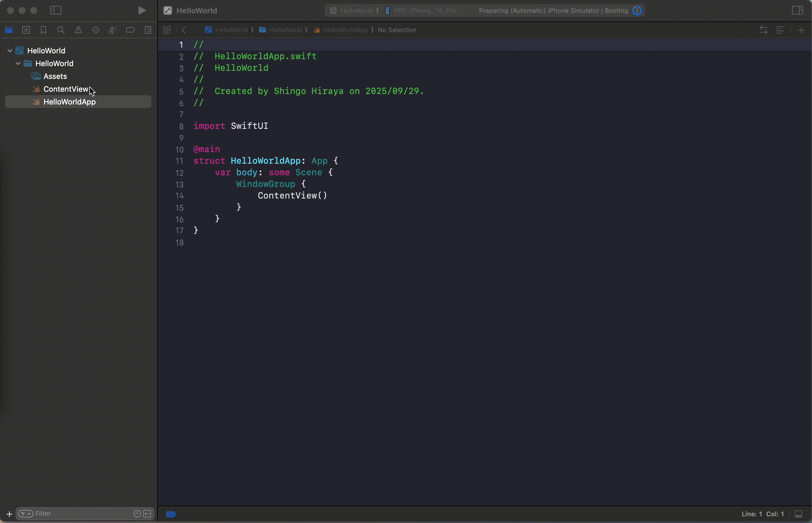Image resolution: width=812 pixels, height=523 pixels.
Task: Click the Run play button
Action: (142, 10)
